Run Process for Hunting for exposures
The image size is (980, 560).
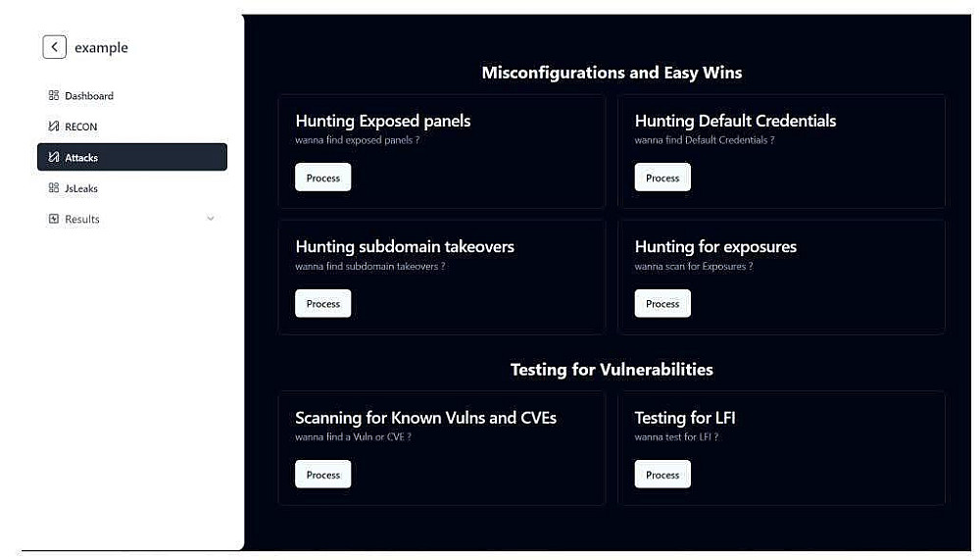click(x=662, y=304)
